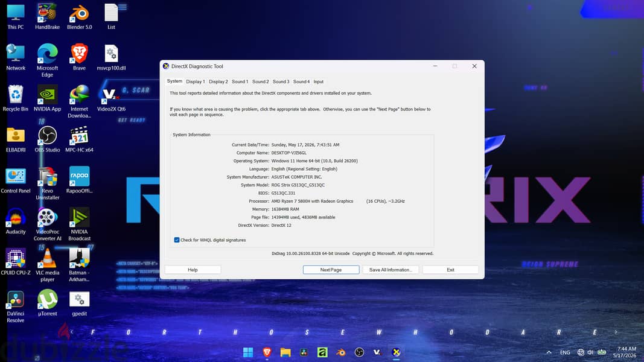Image resolution: width=644 pixels, height=362 pixels.
Task: Select the CPUID CPU-Z desktop shortcut
Action: tap(16, 262)
